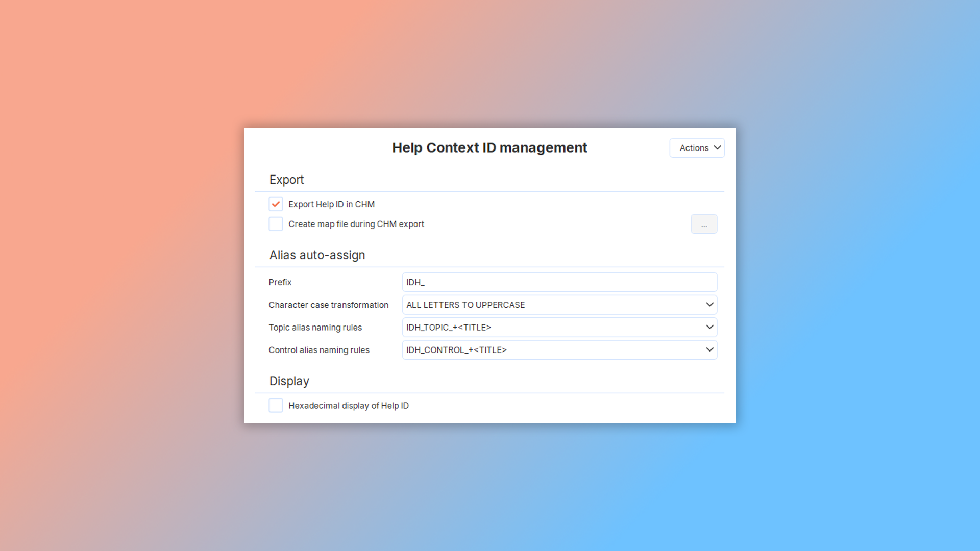Click chevron of uppercase transformation combo
This screenshot has width=980, height=551.
pyautogui.click(x=709, y=305)
